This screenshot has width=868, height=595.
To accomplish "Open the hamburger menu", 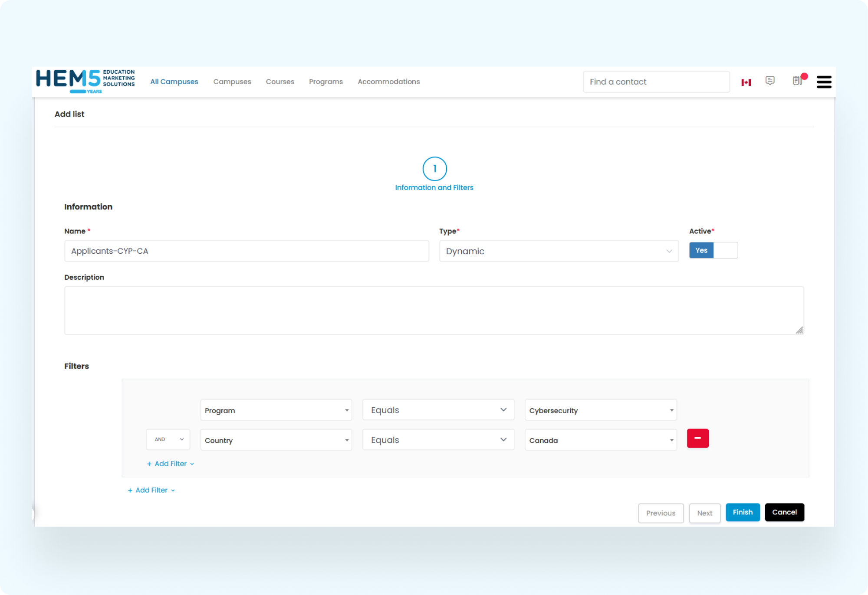I will [x=823, y=82].
